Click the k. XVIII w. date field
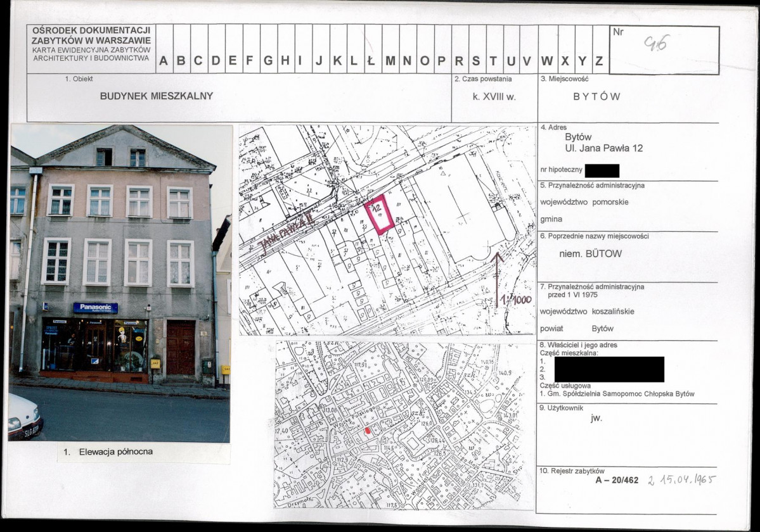The width and height of the screenshot is (760, 532). click(x=494, y=96)
